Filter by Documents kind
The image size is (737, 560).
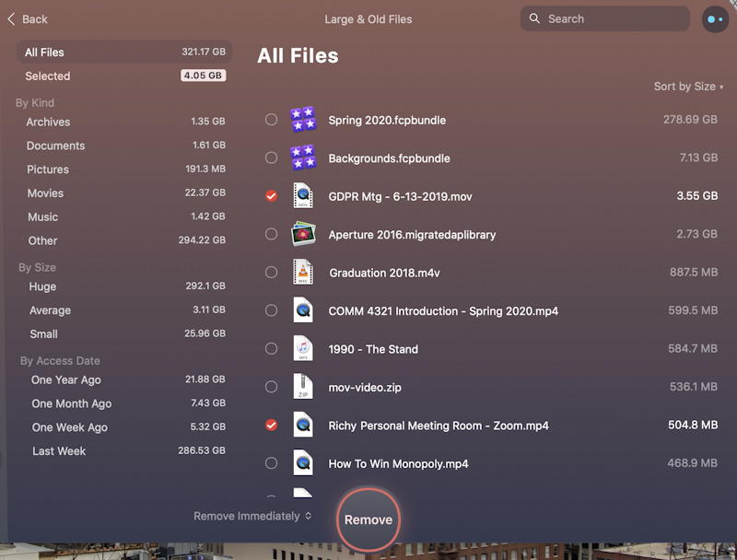(124, 146)
